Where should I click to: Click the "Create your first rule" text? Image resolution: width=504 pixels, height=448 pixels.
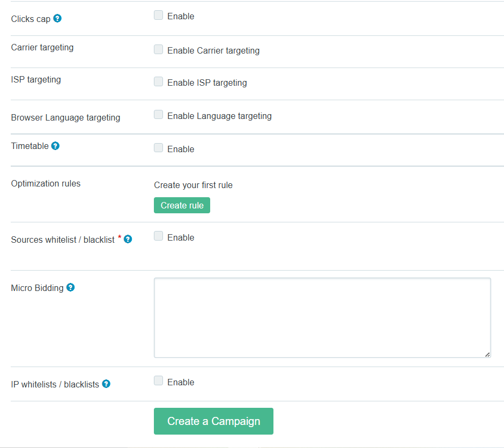193,185
